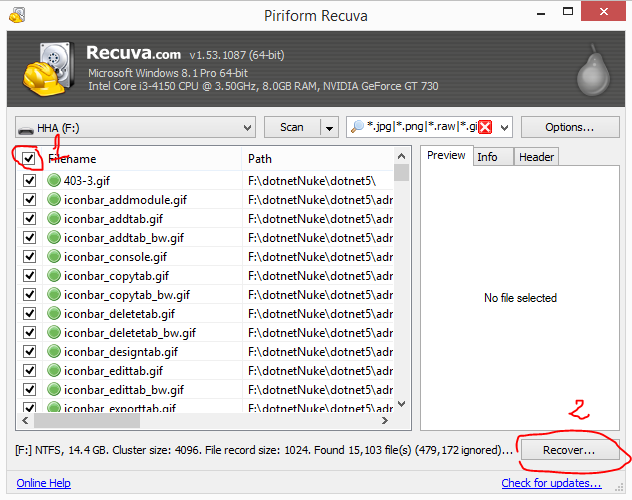Viewport: 632px width, 500px height.
Task: Click the Recuva hard drive logo in the header
Action: pyautogui.click(x=49, y=69)
